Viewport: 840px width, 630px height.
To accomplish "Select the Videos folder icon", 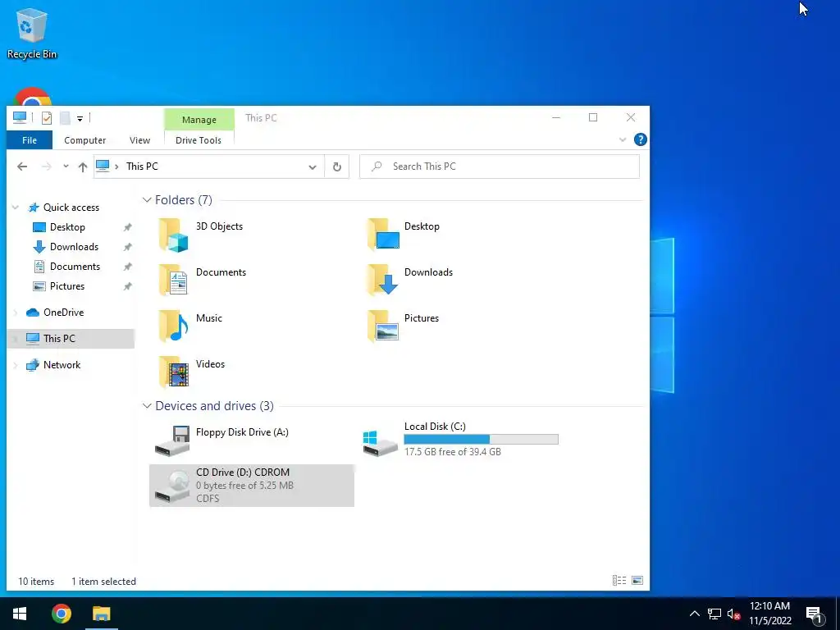I will tap(174, 372).
